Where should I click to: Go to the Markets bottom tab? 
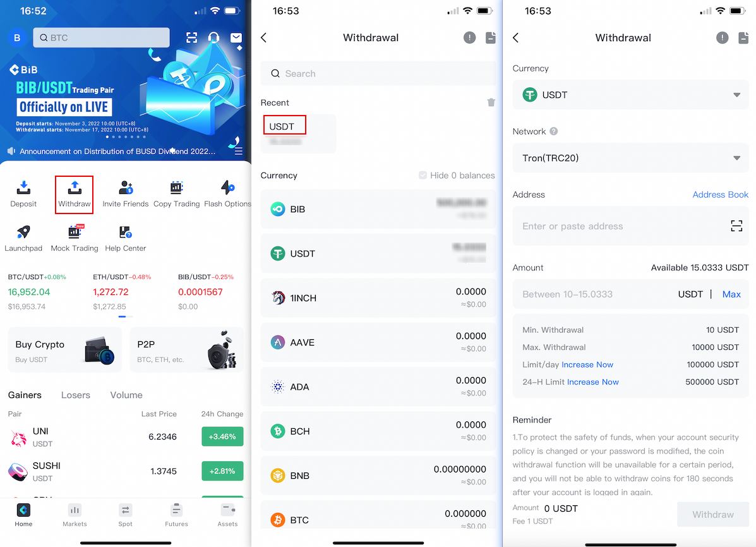pos(75,515)
